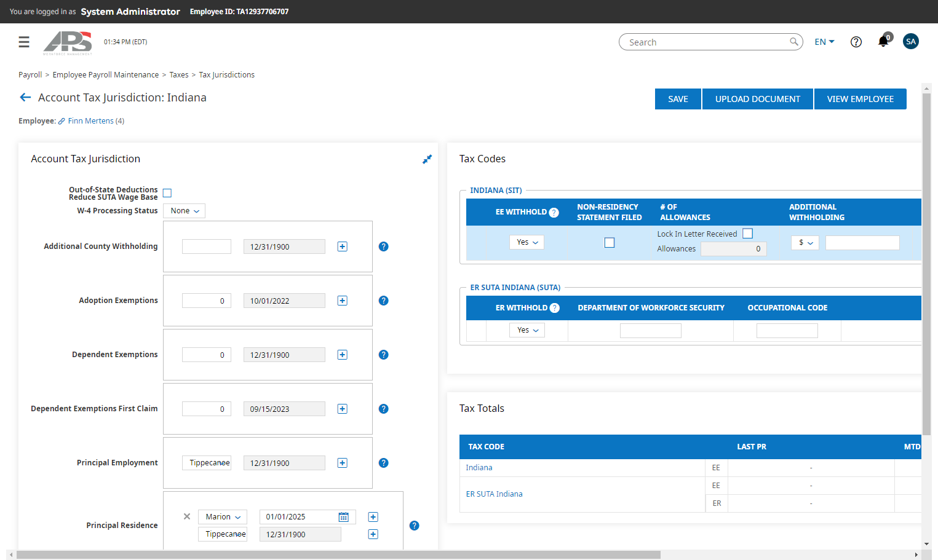This screenshot has height=560, width=938.
Task: Click the APS logo
Action: [x=68, y=43]
